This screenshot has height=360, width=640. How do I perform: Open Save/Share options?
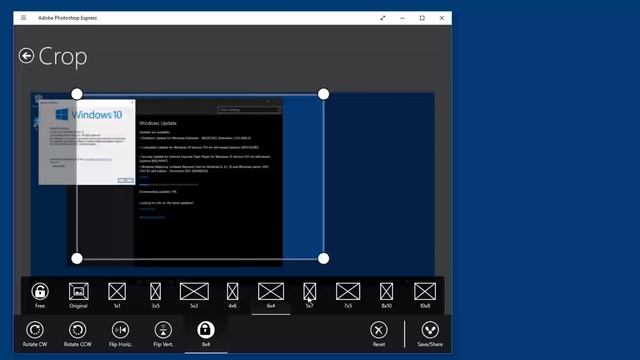[x=430, y=334]
